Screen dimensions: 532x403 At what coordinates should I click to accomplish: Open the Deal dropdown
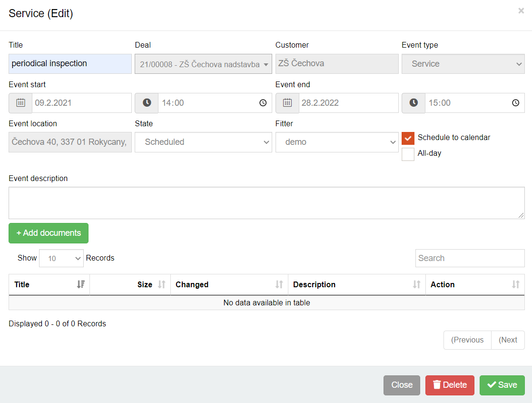click(x=203, y=64)
